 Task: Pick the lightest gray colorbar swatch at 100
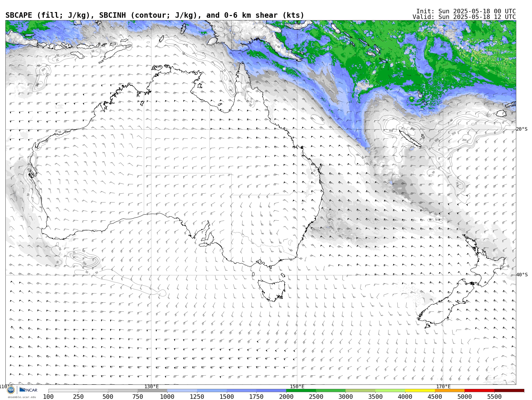tap(63, 391)
